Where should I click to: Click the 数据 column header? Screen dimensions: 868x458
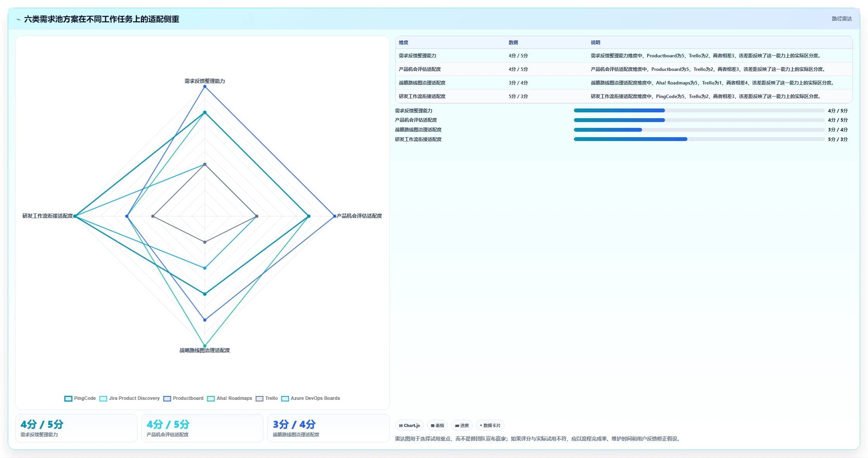coord(513,43)
